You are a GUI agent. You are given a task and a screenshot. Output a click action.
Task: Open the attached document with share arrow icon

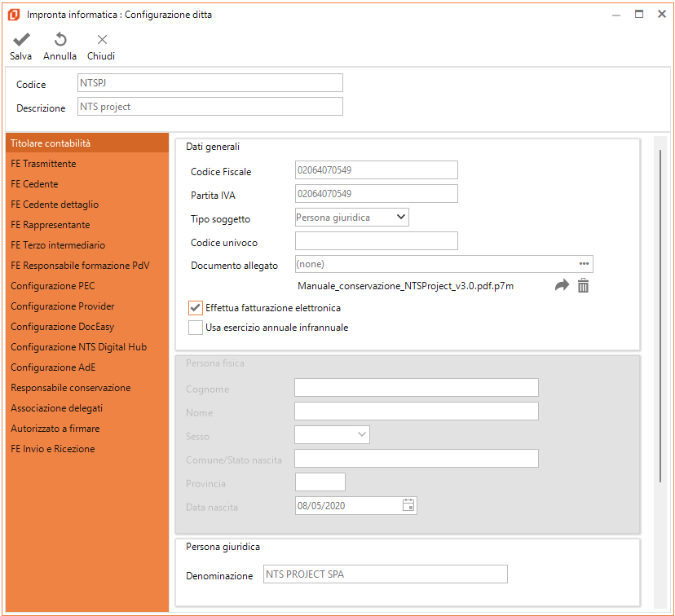tap(562, 285)
